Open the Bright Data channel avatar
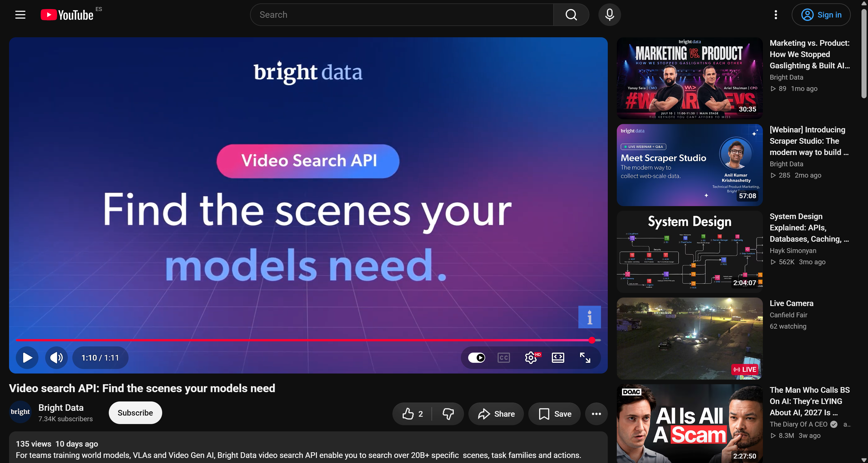 [x=20, y=412]
